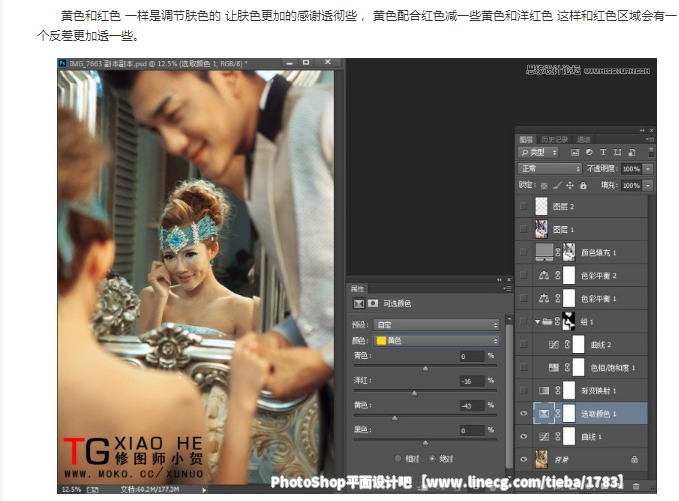Viewport: 679px width, 501px height.
Task: Switch to the 历史记录 tab
Action: [554, 139]
